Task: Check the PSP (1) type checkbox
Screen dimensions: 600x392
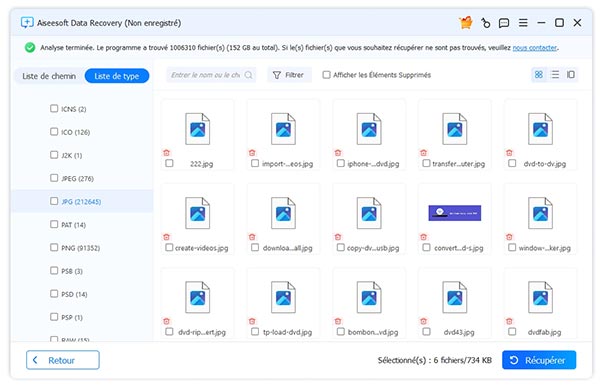Action: point(54,317)
